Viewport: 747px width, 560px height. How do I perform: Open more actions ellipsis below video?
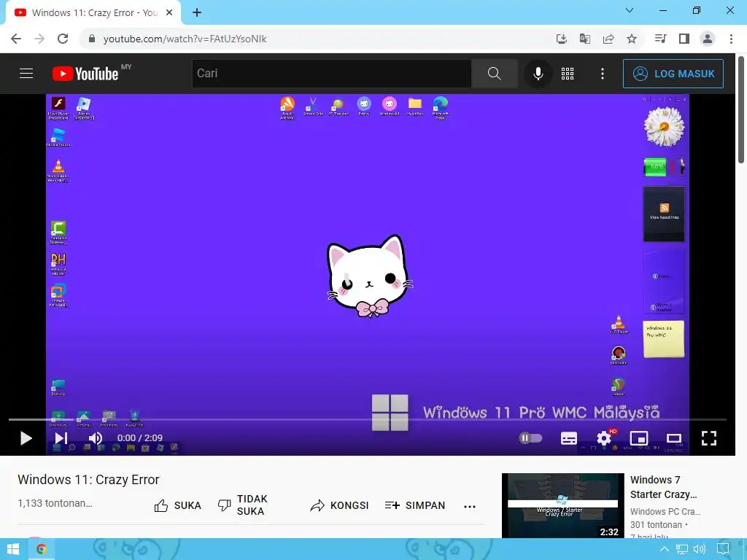tap(470, 507)
